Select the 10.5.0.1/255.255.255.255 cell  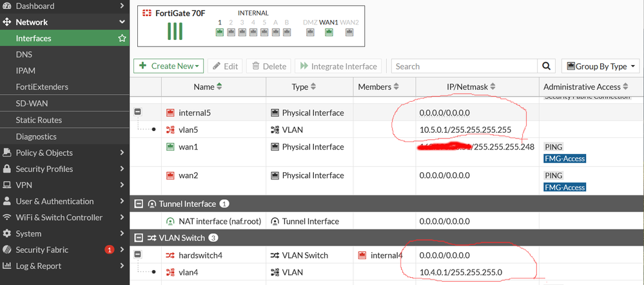tap(465, 130)
